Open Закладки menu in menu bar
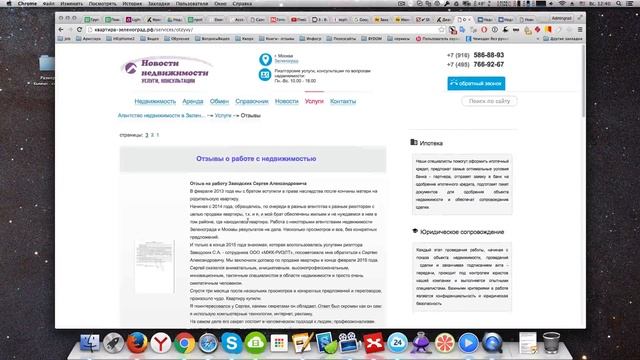 (159, 4)
